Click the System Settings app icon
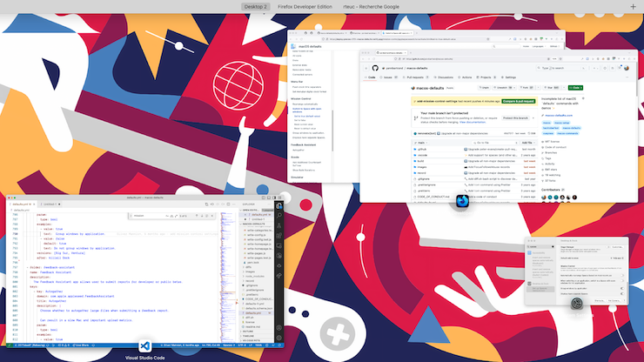Screen dimensions: 644x362 coord(577,303)
